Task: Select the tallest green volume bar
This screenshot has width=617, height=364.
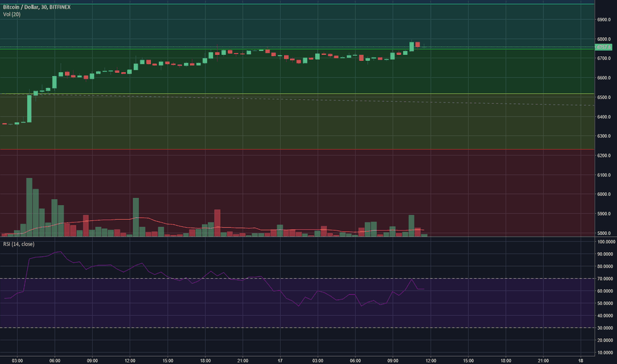Action: 29,207
